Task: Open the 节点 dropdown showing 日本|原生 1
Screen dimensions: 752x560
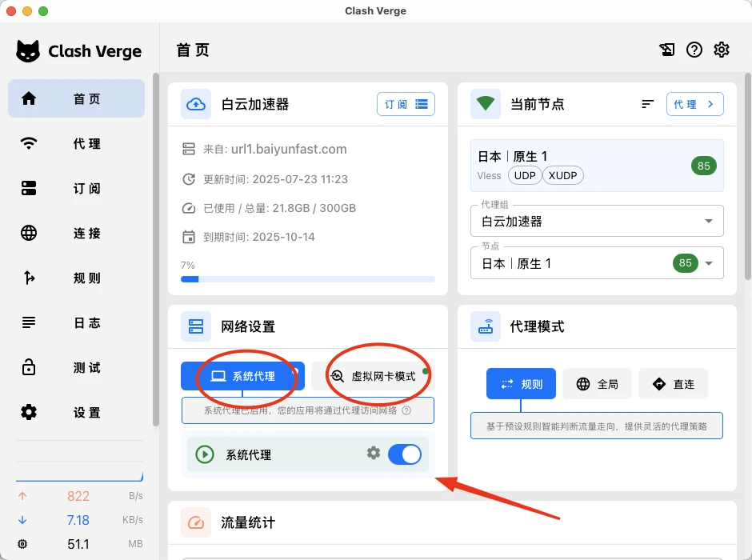Action: [x=596, y=262]
